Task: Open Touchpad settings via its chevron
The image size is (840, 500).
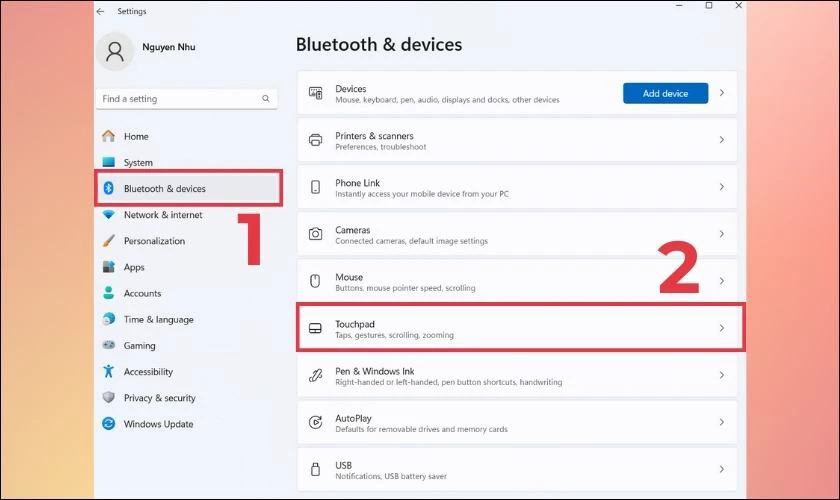Action: pyautogui.click(x=722, y=328)
